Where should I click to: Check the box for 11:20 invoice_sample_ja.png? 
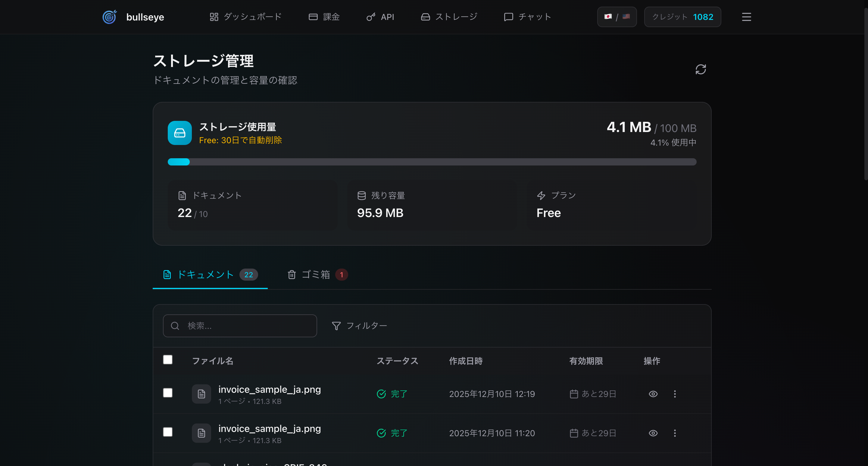(x=167, y=432)
